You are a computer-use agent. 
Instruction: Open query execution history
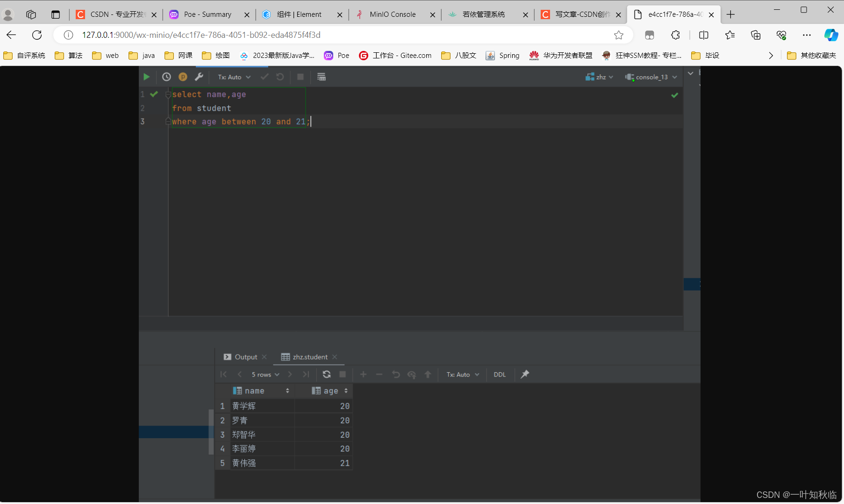pos(166,77)
